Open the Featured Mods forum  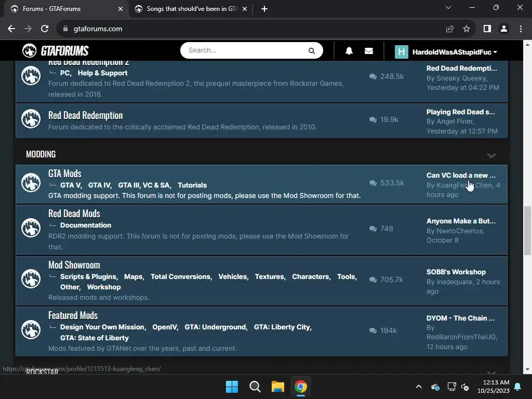[73, 315]
